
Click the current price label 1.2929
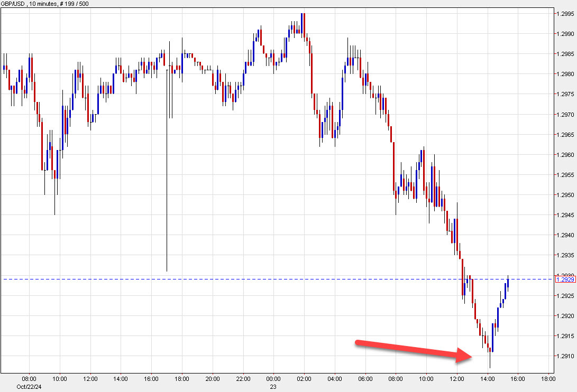565,279
